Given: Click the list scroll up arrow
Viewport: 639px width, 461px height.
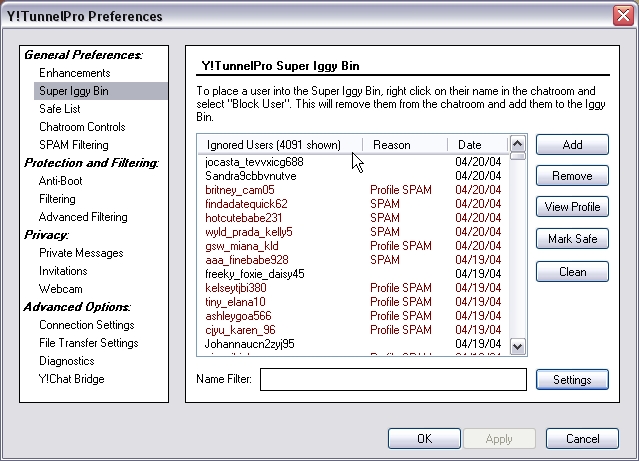Looking at the screenshot, I should click(x=518, y=143).
